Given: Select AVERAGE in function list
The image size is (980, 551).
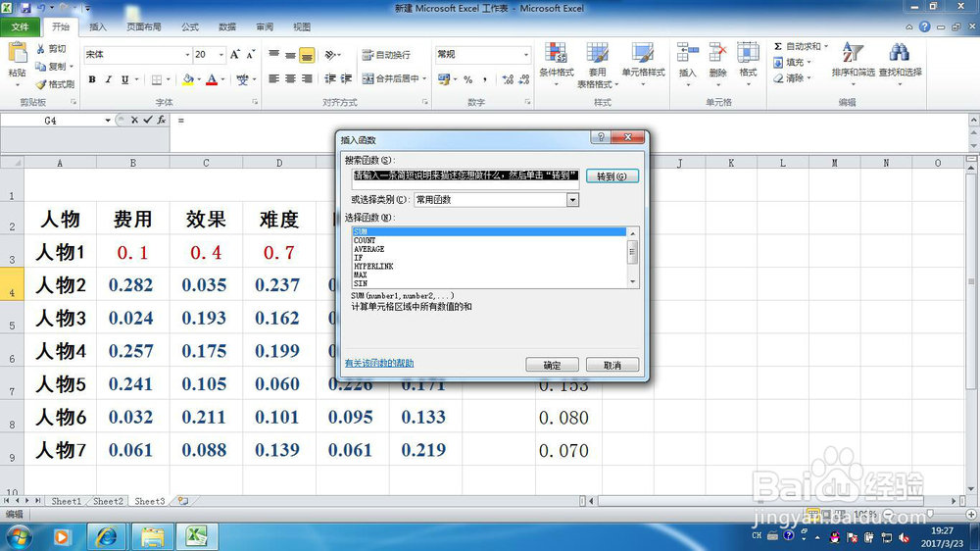Looking at the screenshot, I should point(368,249).
